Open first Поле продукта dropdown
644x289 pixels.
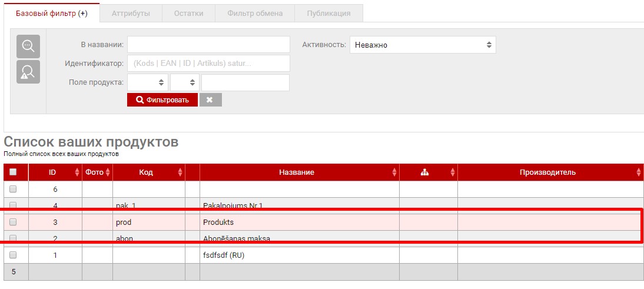pos(148,82)
